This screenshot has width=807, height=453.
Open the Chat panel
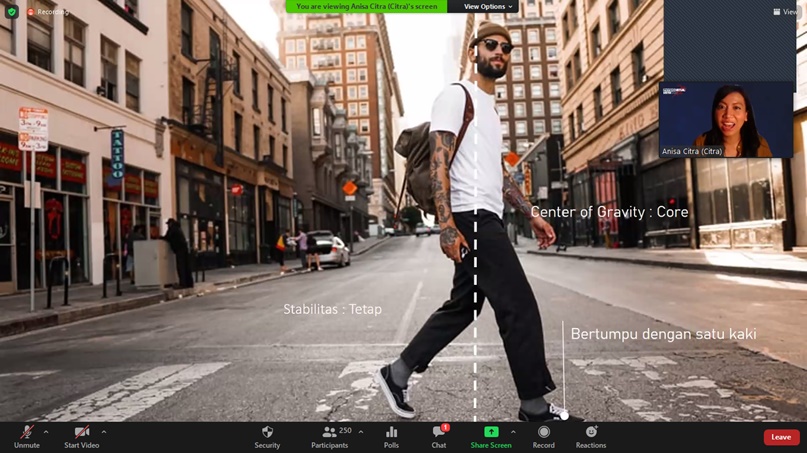(x=438, y=436)
